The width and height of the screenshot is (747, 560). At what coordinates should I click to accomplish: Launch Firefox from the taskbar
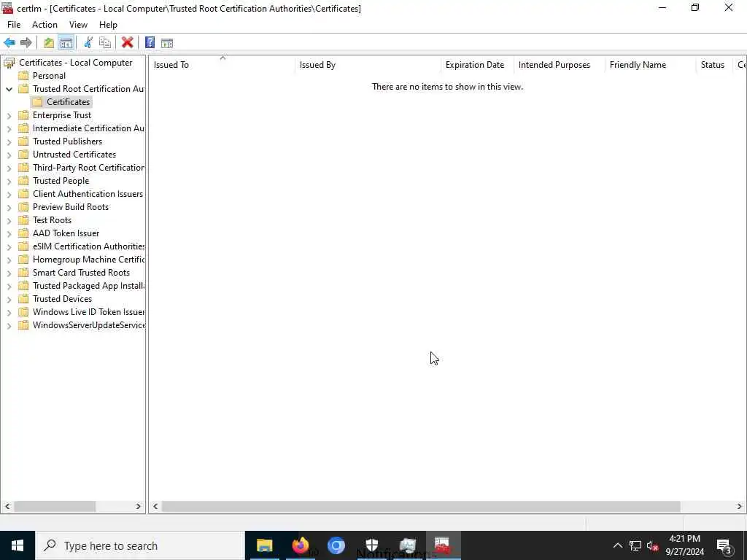pyautogui.click(x=300, y=545)
